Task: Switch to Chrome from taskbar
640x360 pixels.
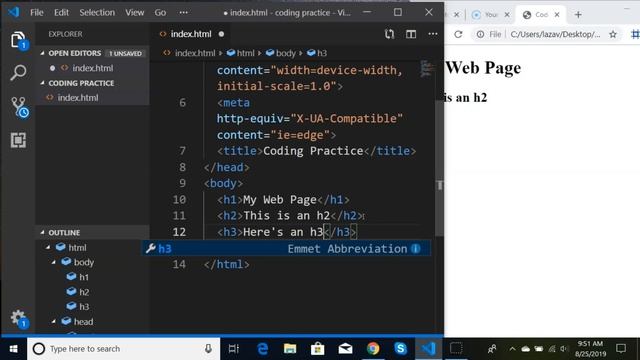Action: click(x=373, y=349)
